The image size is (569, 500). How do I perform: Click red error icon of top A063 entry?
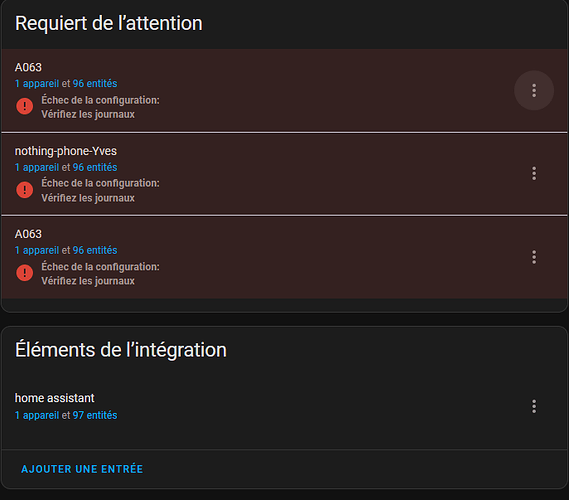pos(25,106)
